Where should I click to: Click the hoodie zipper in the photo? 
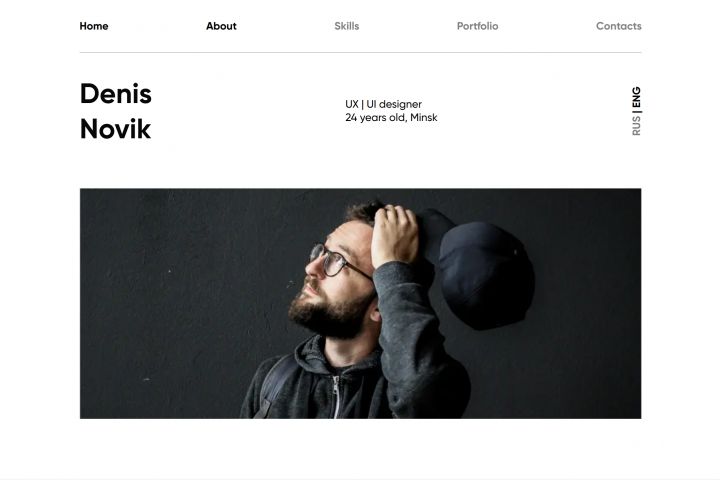336,397
